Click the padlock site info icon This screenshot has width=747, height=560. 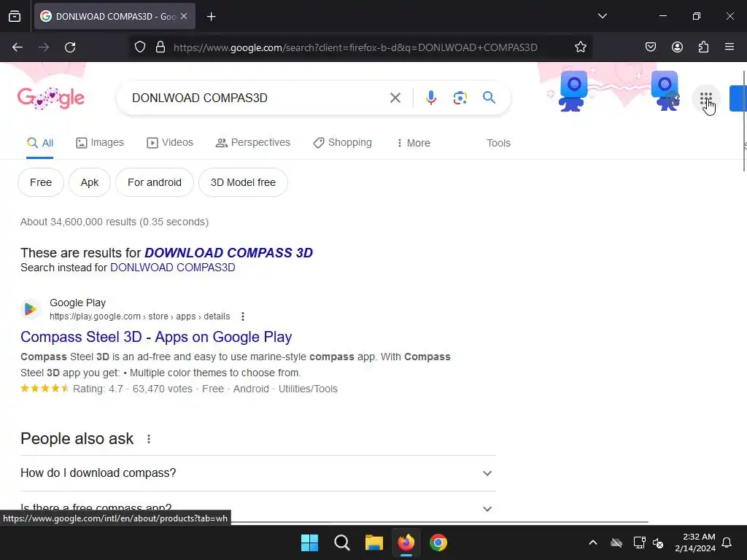click(160, 47)
